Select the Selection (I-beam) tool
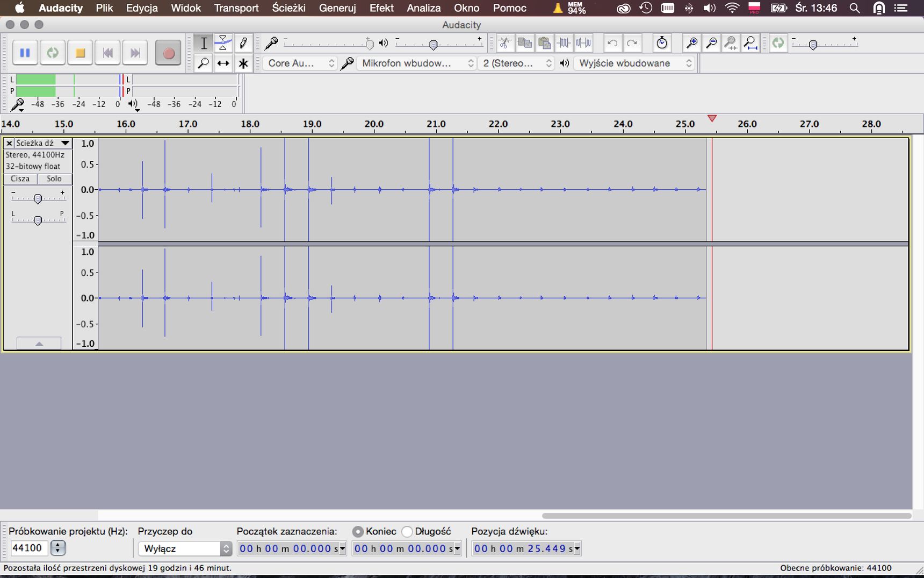The height and width of the screenshot is (578, 924). [x=204, y=43]
